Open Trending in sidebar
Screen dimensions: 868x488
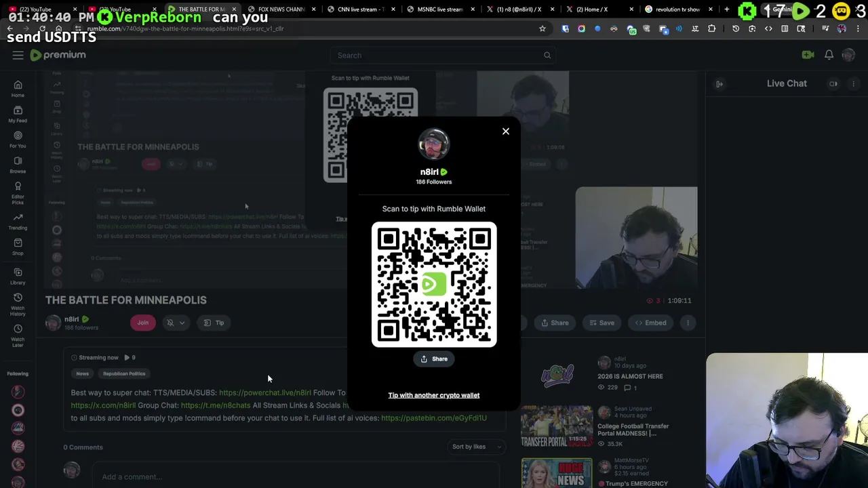[x=18, y=221]
